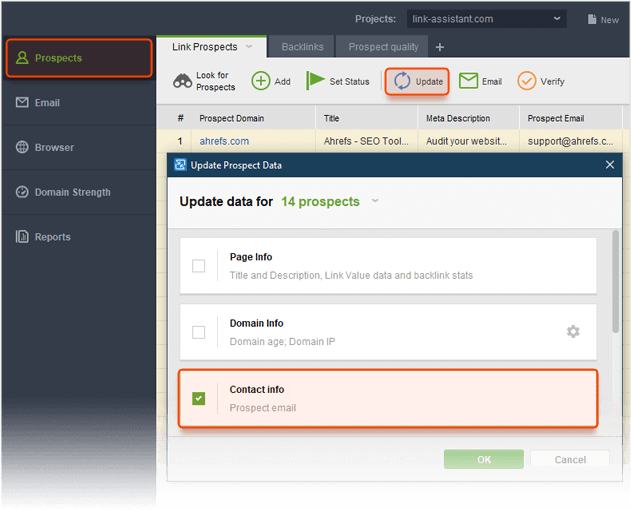Click the Update refresh icon in toolbar

402,81
